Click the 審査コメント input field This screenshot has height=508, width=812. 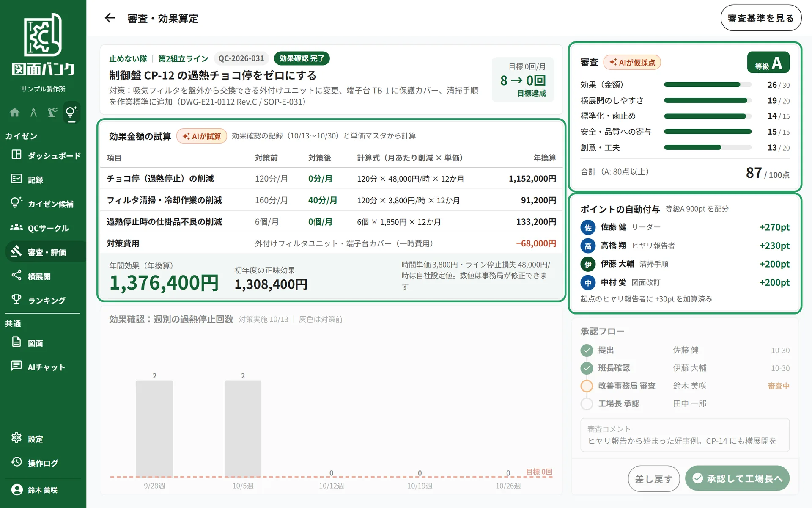(x=685, y=435)
